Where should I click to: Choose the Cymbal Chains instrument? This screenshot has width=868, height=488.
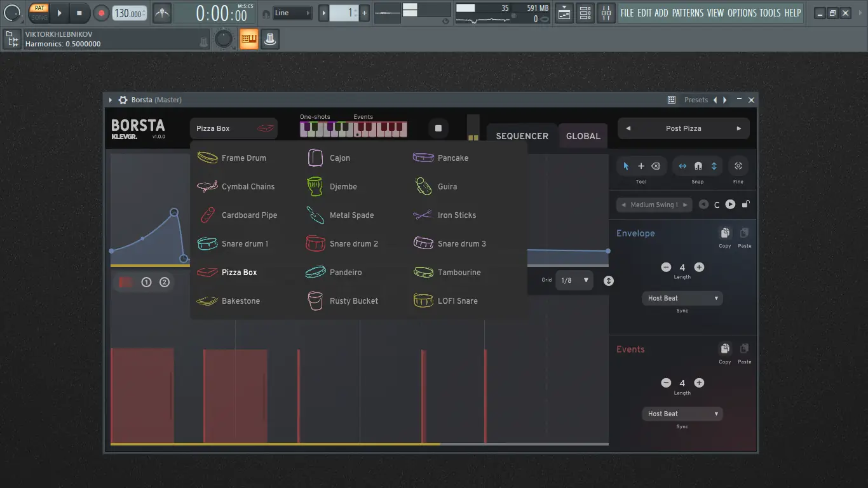(236, 186)
